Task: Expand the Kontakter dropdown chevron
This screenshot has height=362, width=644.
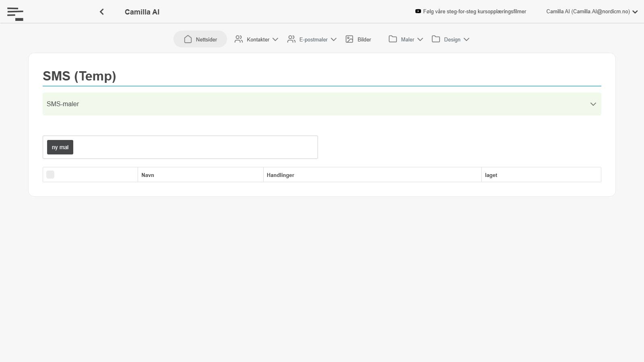Action: [275, 39]
